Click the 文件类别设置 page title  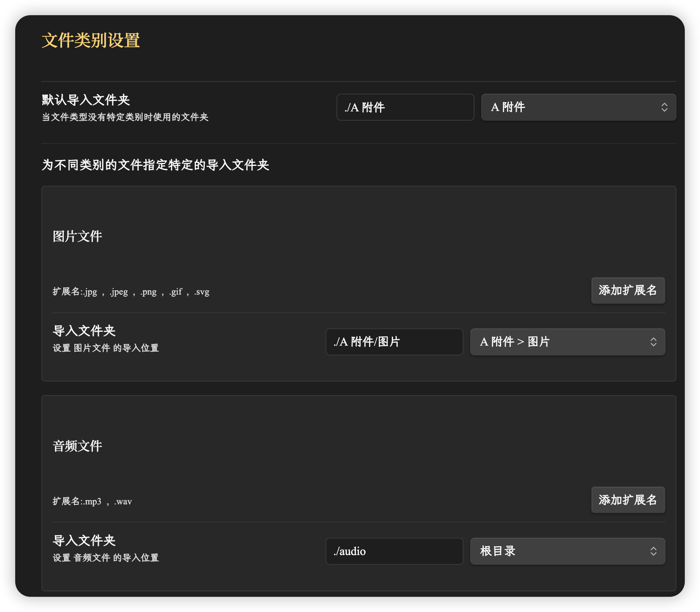coord(91,41)
